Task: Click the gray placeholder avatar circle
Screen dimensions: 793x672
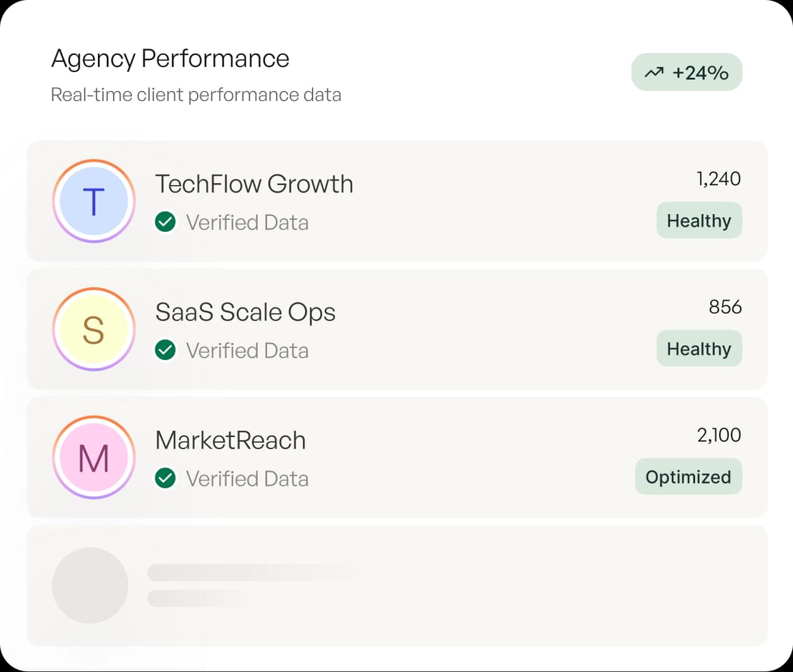Action: 90,585
